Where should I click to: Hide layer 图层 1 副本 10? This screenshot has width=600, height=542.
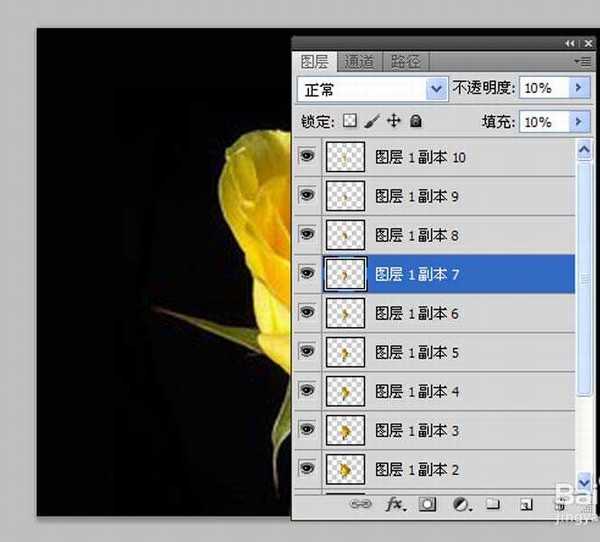pos(307,156)
